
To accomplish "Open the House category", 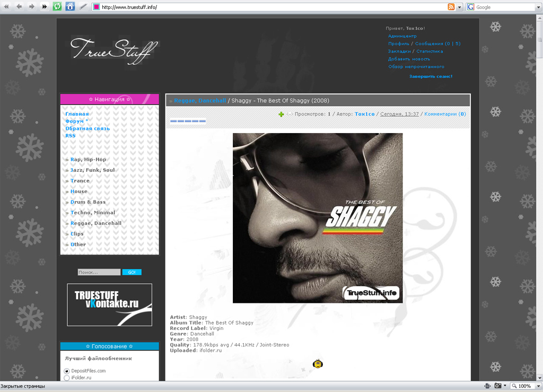I will (78, 191).
